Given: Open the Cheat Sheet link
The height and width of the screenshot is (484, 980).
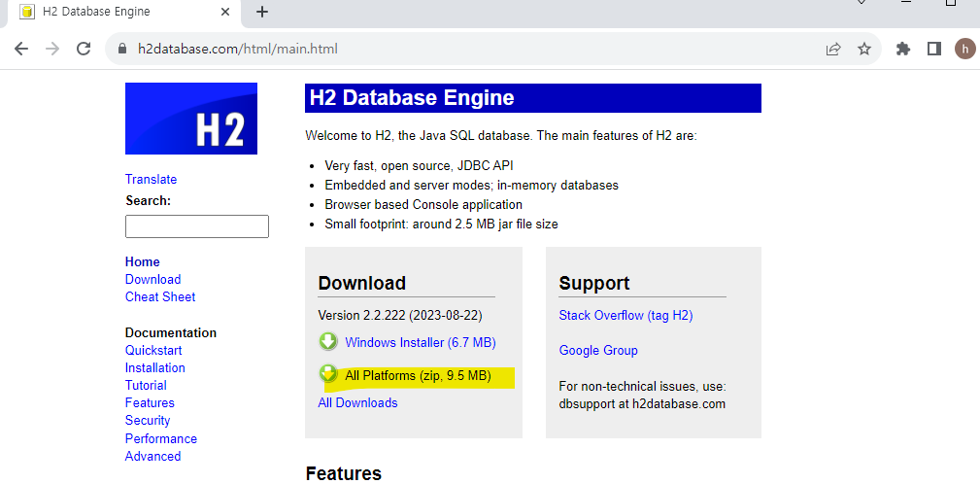Looking at the screenshot, I should point(160,297).
